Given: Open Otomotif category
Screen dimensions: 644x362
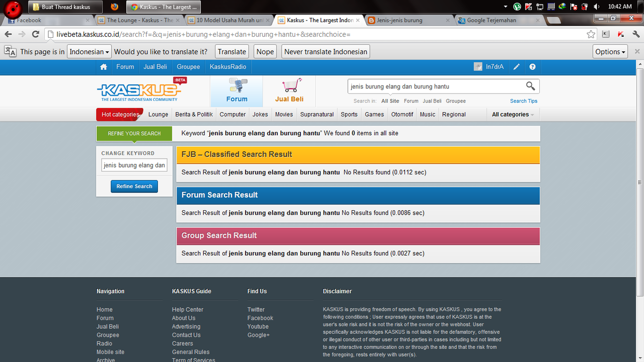Looking at the screenshot, I should 403,115.
